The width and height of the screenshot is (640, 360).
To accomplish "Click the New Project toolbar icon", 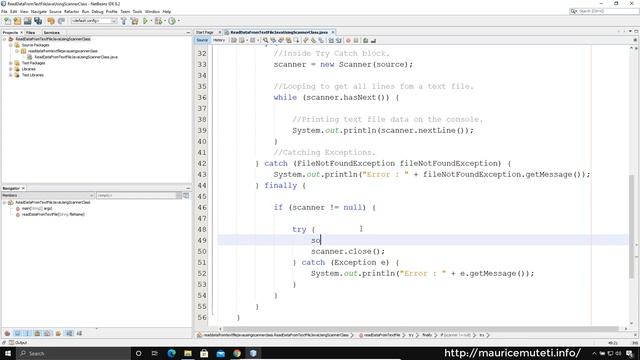I will (x=17, y=21).
